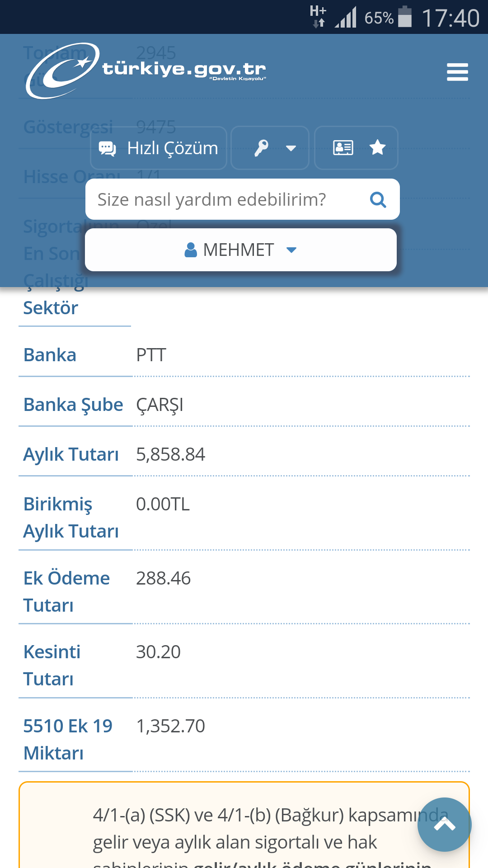Click the ID card icon
Viewport: 488px width, 868px height.
coord(343,148)
